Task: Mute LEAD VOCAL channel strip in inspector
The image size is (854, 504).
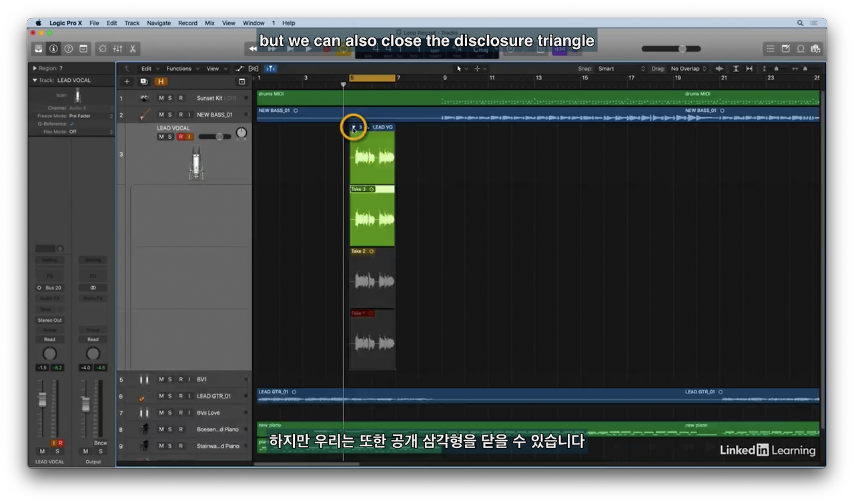Action: click(x=42, y=451)
